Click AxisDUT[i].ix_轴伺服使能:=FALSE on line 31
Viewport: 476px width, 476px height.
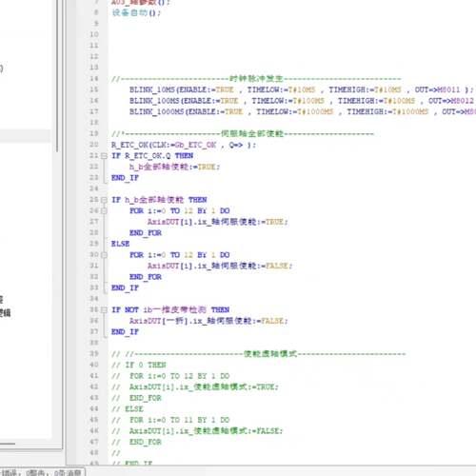pyautogui.click(x=220, y=266)
